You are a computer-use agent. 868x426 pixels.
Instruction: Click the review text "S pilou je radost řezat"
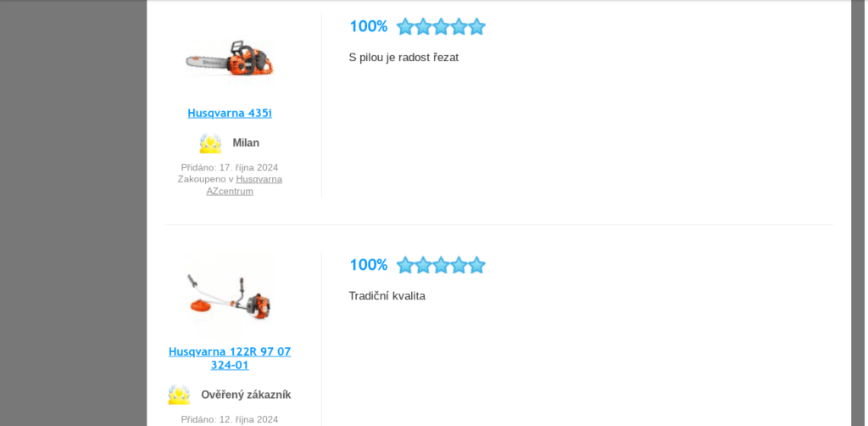tap(403, 58)
